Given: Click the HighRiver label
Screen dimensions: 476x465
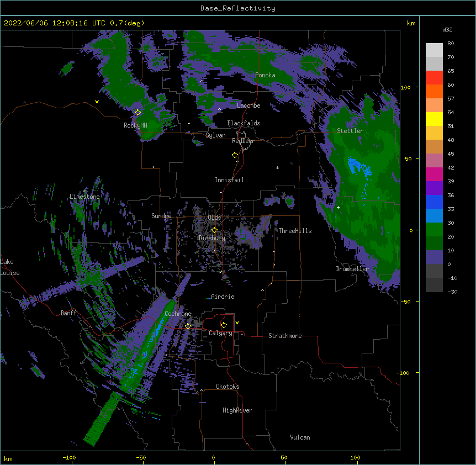Looking at the screenshot, I should pos(237,410).
